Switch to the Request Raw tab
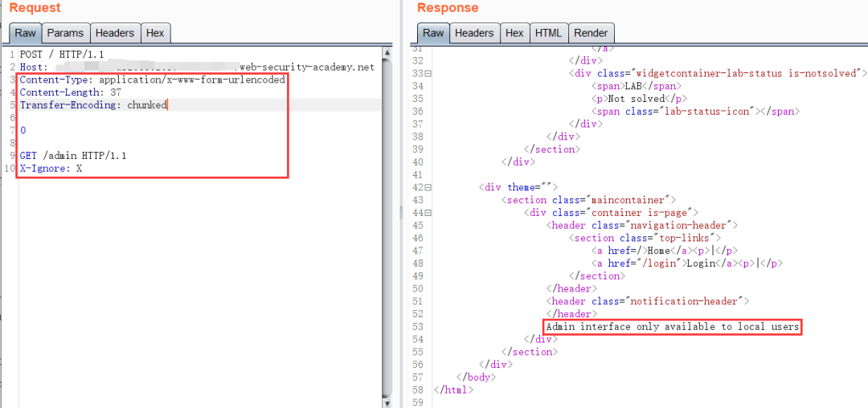This screenshot has height=408, width=868. click(25, 33)
